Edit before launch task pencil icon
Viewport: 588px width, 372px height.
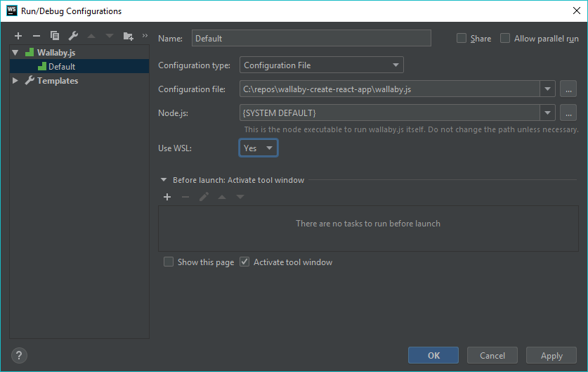tap(204, 197)
